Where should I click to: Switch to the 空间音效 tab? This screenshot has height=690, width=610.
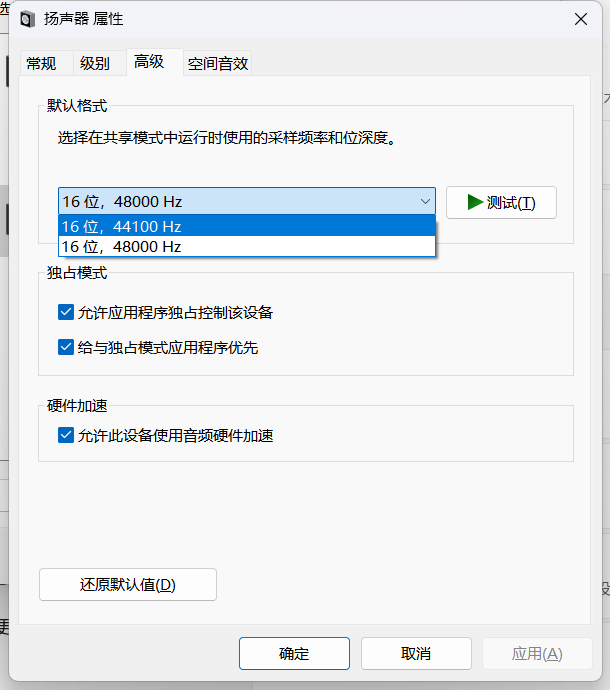tap(217, 64)
